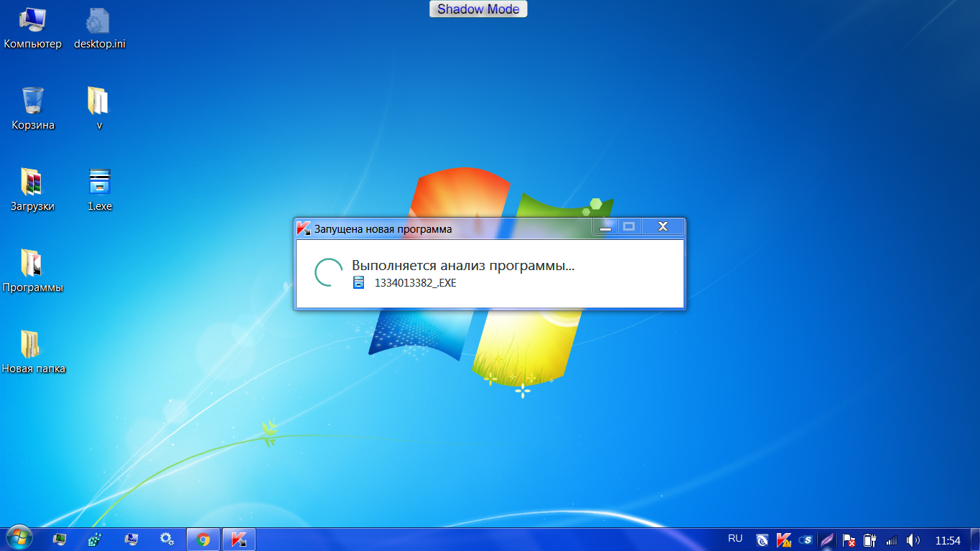Viewport: 980px width, 551px height.
Task: Open the Компьютер desktop icon
Action: pyautogui.click(x=33, y=29)
